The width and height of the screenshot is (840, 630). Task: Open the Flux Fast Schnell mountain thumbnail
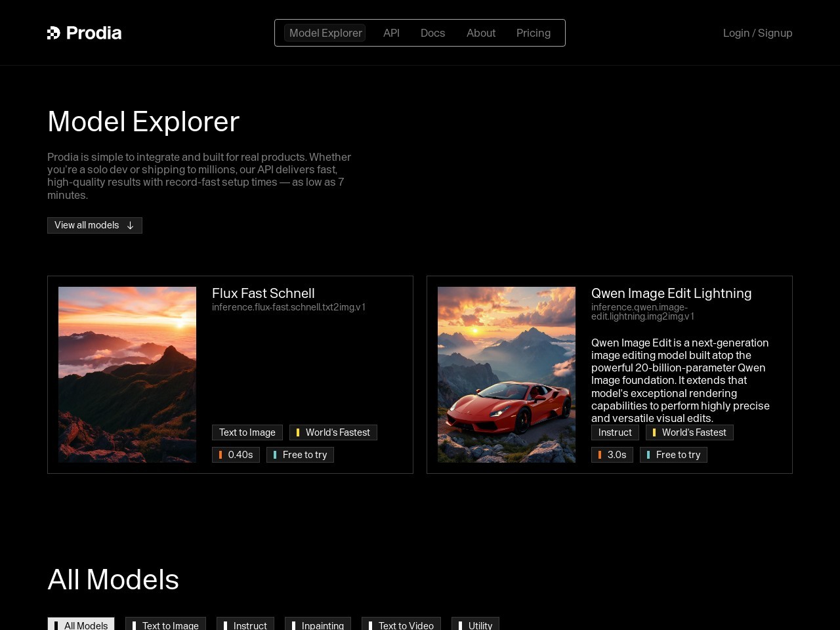click(x=127, y=375)
